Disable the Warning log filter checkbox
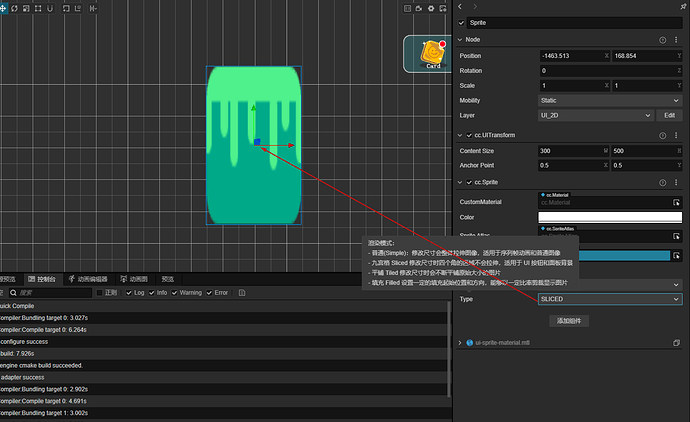Screen dimensions: 690x422 tap(175, 293)
